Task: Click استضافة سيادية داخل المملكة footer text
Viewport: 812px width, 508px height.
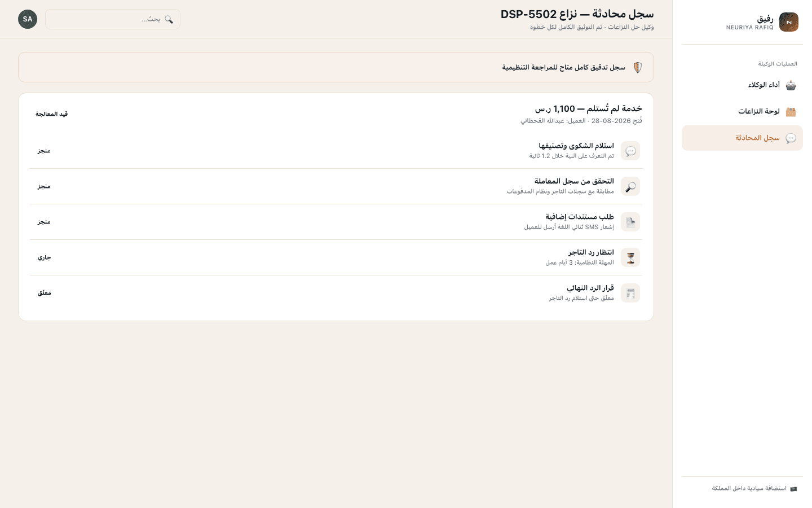Action: [749, 488]
